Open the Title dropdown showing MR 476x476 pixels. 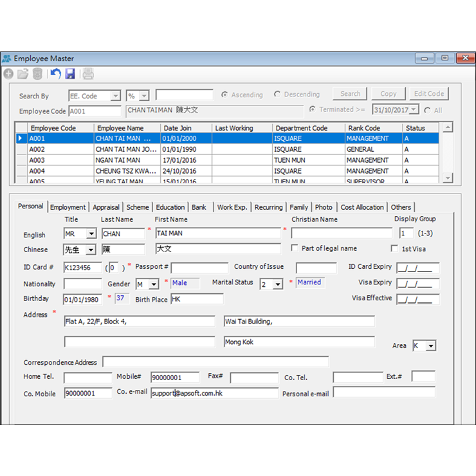[91, 234]
